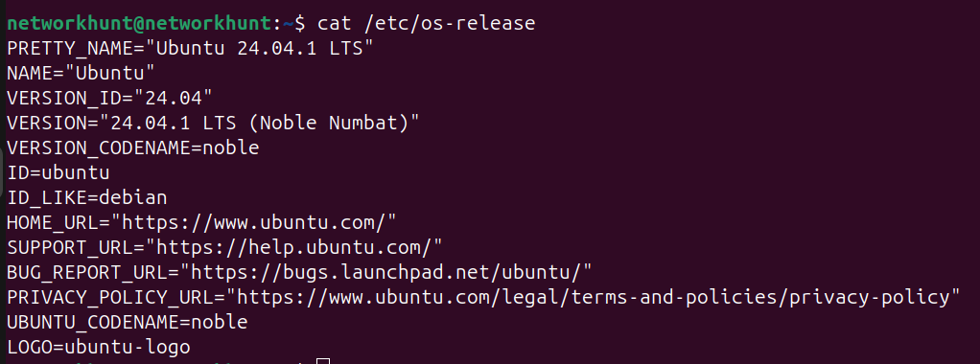Click the HOME_URL variable name
Screen dimensions: 980x364
[53, 223]
